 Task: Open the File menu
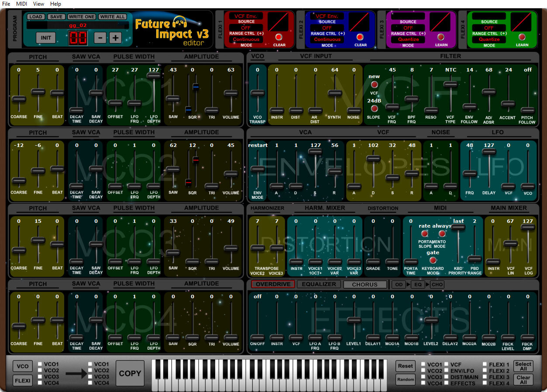pos(6,3)
